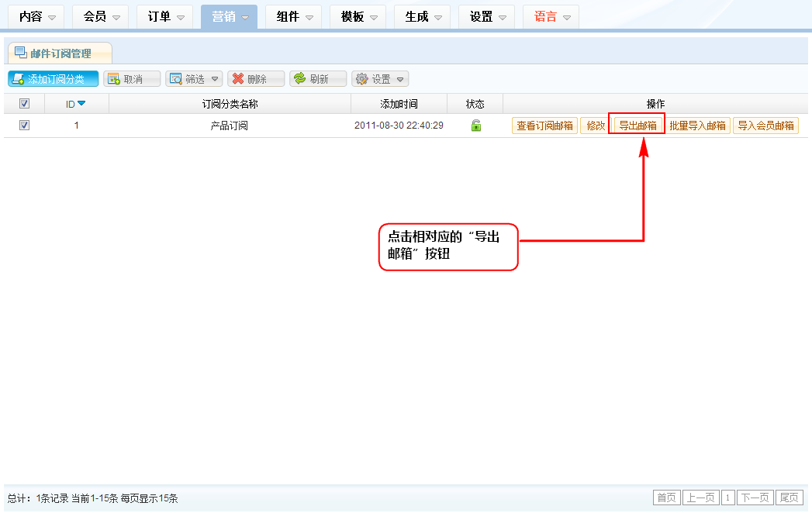This screenshot has height=513, width=812.
Task: Open the 设置 gear toolbar dropdown
Action: click(x=380, y=79)
